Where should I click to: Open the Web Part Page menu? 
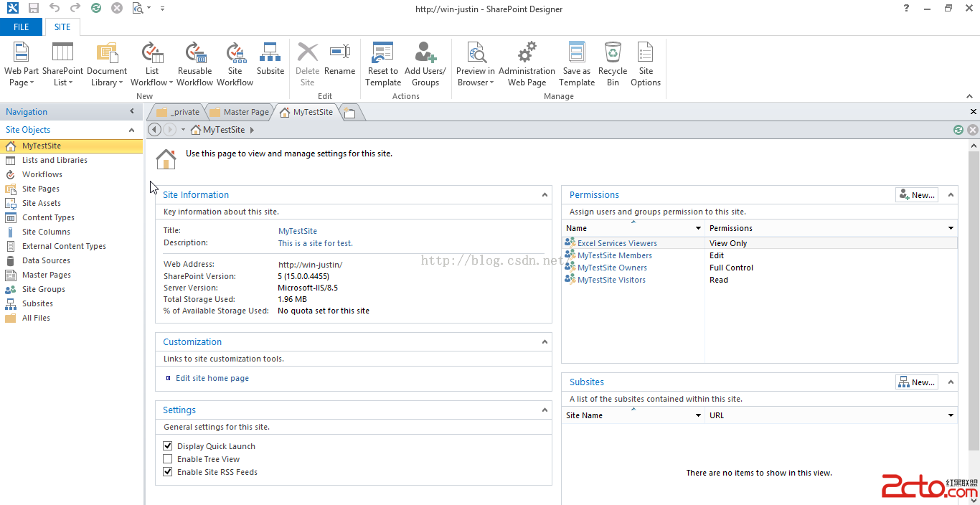22,65
